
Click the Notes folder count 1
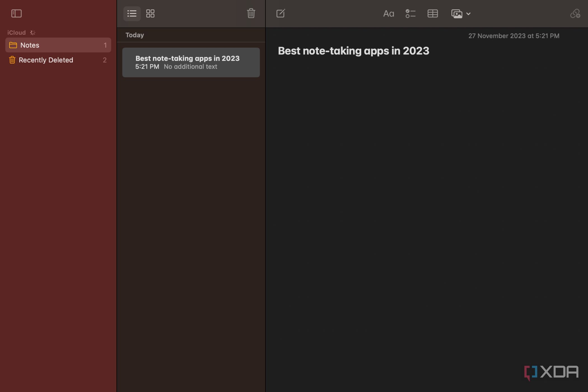click(x=105, y=45)
